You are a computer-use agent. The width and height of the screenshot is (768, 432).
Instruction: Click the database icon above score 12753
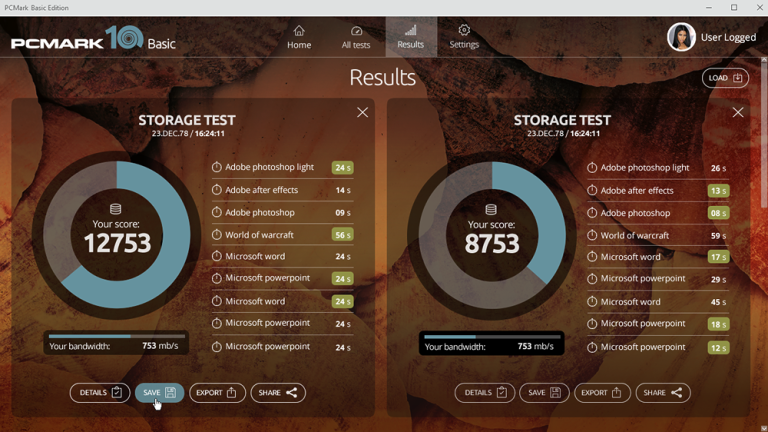click(116, 209)
